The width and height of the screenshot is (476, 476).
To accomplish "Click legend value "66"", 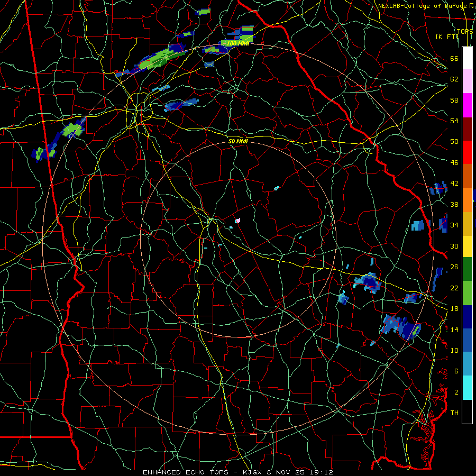I will click(454, 58).
